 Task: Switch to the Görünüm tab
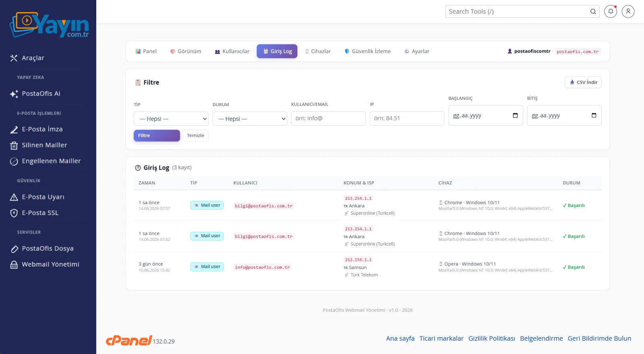click(x=186, y=52)
